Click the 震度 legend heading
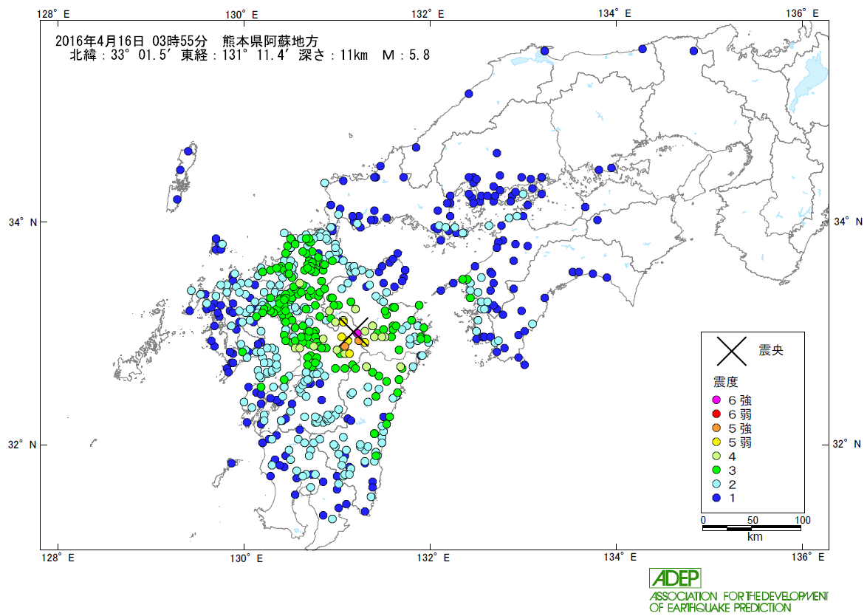 (x=726, y=382)
